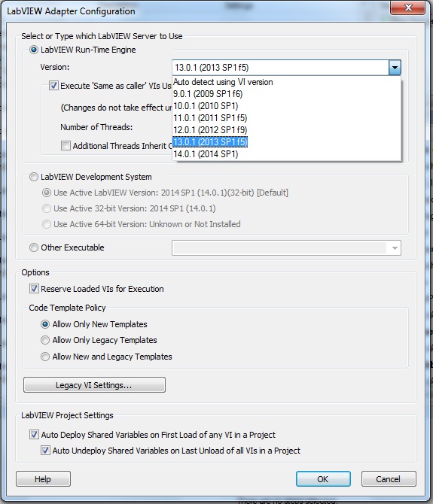The height and width of the screenshot is (504, 433).
Task: Toggle Reserve Loaded VIs for Execution
Action: click(34, 289)
